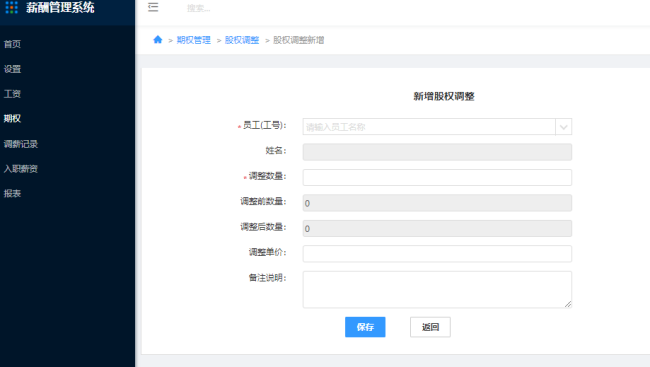Follow the 股权调整 breadcrumb link
650x367 pixels.
pyautogui.click(x=242, y=40)
